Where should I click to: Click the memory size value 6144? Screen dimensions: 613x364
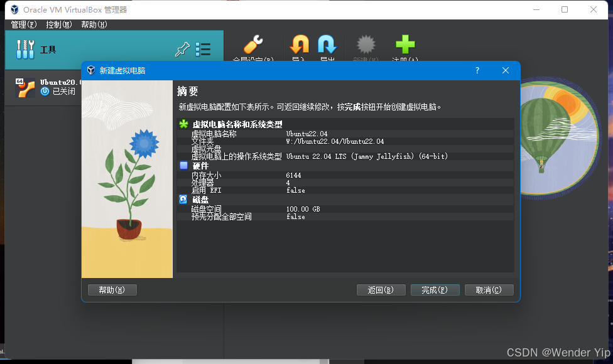click(x=293, y=175)
